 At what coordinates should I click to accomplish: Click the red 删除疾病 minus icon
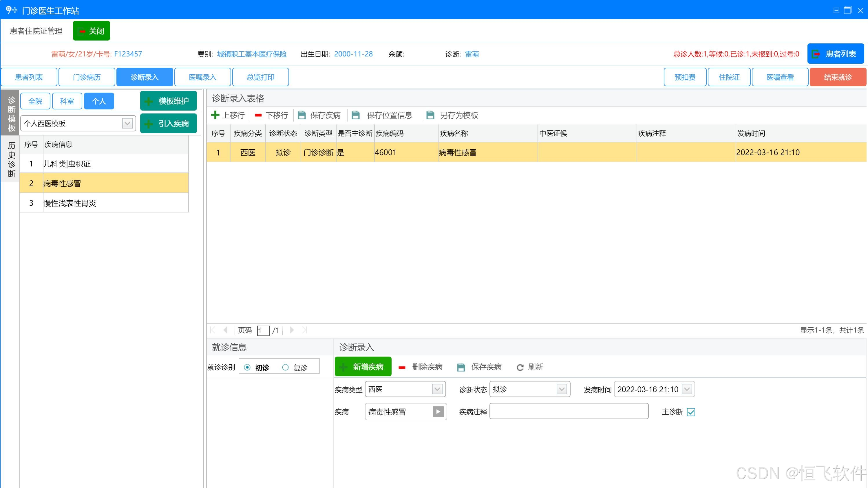pyautogui.click(x=402, y=367)
